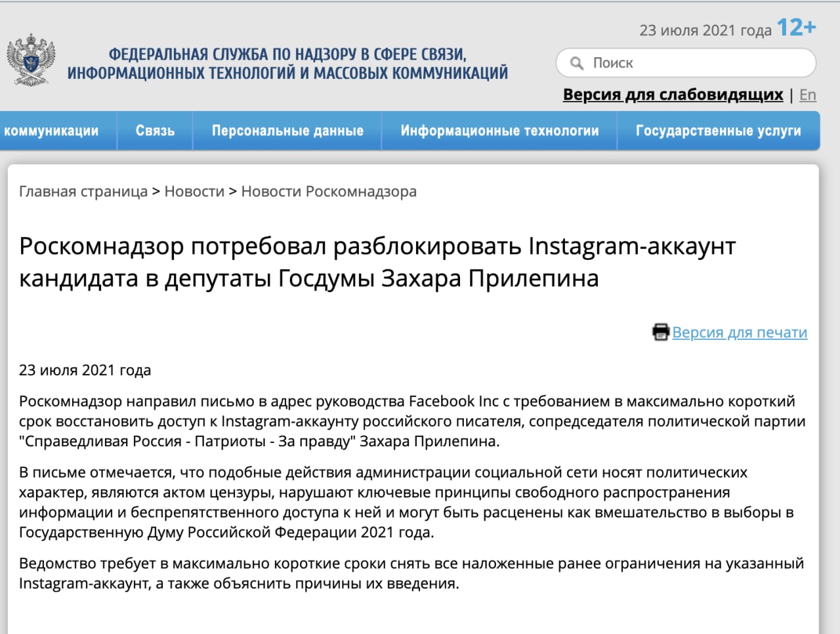Image resolution: width=840 pixels, height=634 pixels.
Task: Open the Новости breadcrumb link
Action: click(194, 192)
